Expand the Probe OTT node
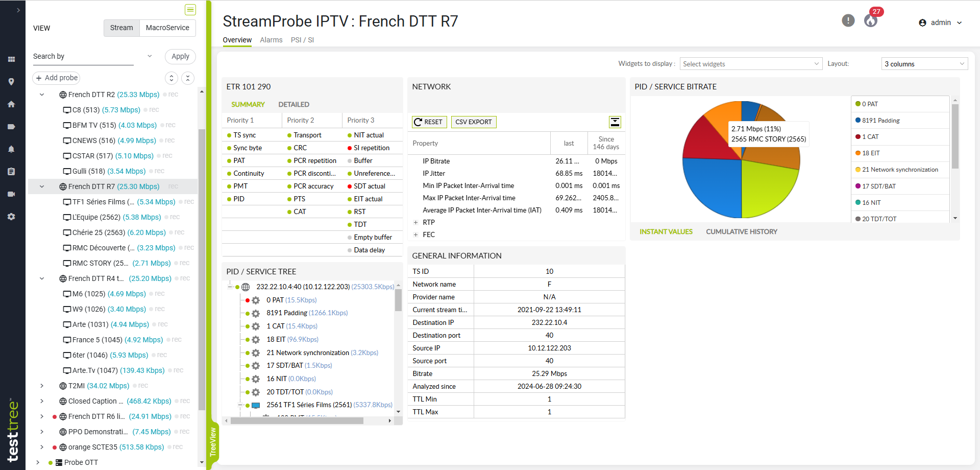980x470 pixels. pyautogui.click(x=38, y=462)
